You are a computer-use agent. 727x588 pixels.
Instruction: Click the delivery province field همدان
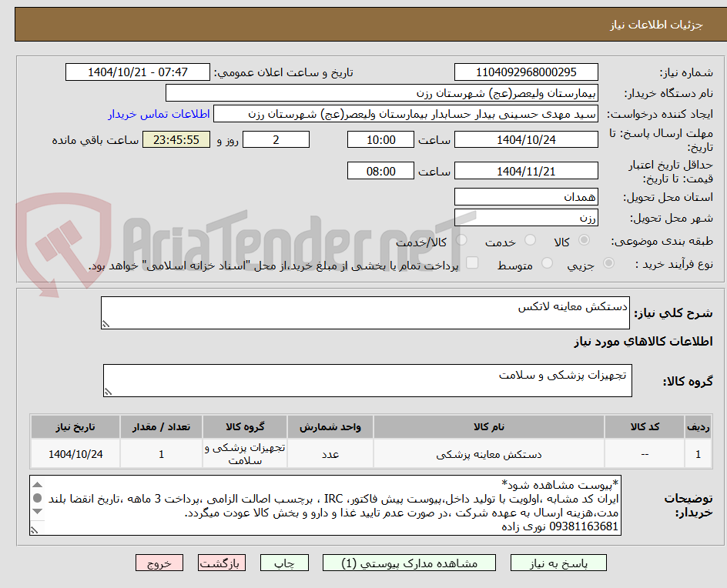point(526,197)
